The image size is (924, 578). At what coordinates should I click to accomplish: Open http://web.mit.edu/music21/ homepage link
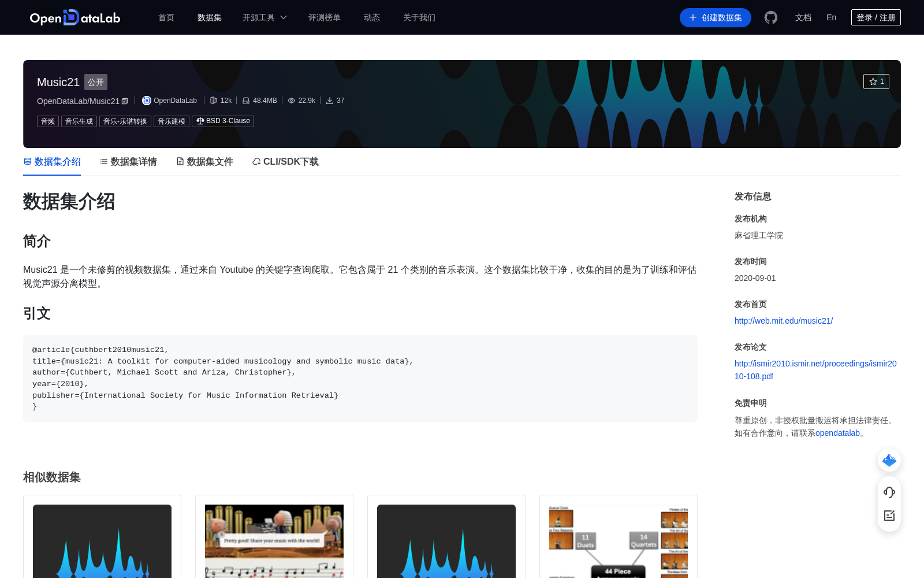click(784, 321)
